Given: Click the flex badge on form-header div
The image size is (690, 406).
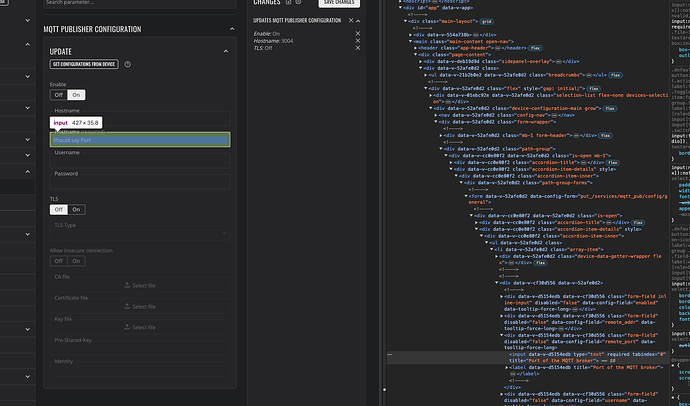Looking at the screenshot, I should tap(606, 135).
